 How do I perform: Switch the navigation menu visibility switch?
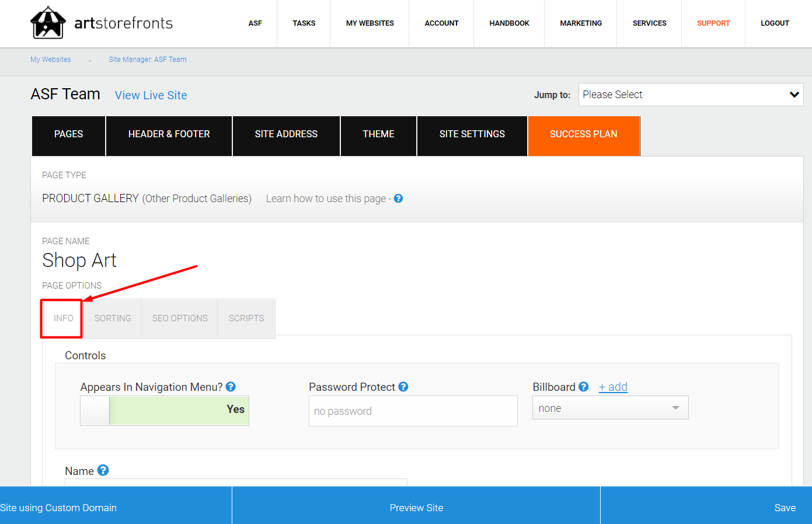pos(164,410)
